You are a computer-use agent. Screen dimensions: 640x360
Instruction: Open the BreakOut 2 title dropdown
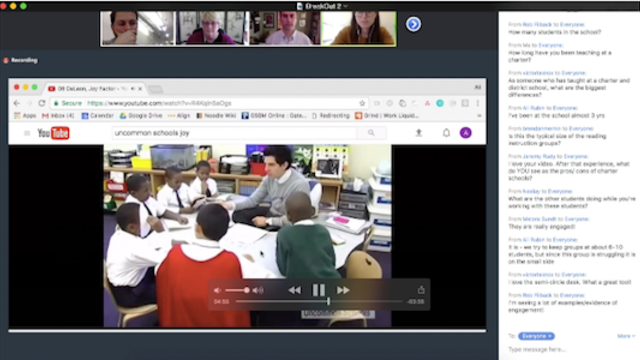[323, 6]
